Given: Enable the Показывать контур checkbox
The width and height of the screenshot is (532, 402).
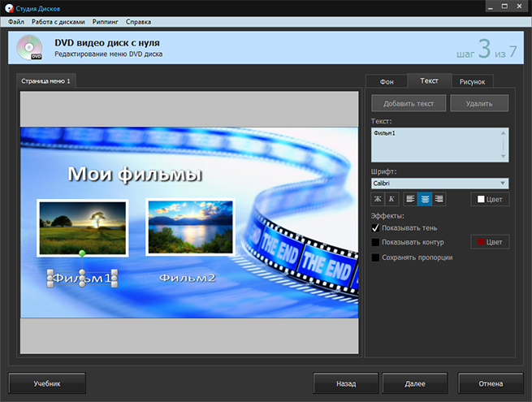Looking at the screenshot, I should point(375,242).
